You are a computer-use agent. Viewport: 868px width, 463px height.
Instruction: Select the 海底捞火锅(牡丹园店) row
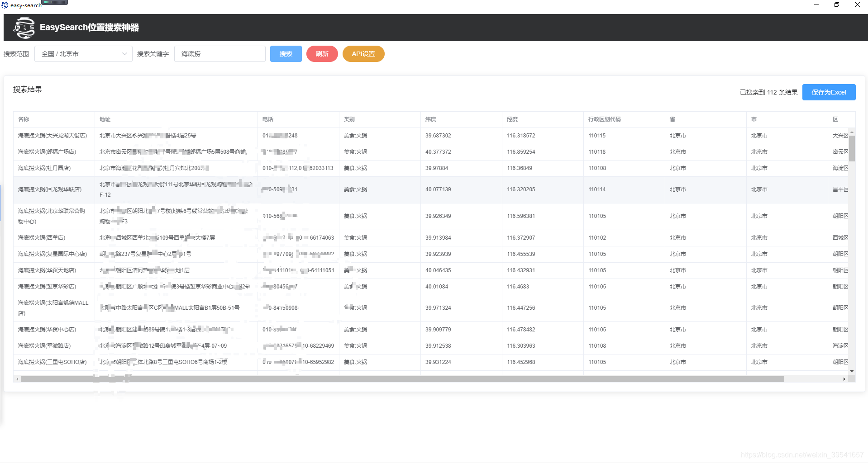431,168
